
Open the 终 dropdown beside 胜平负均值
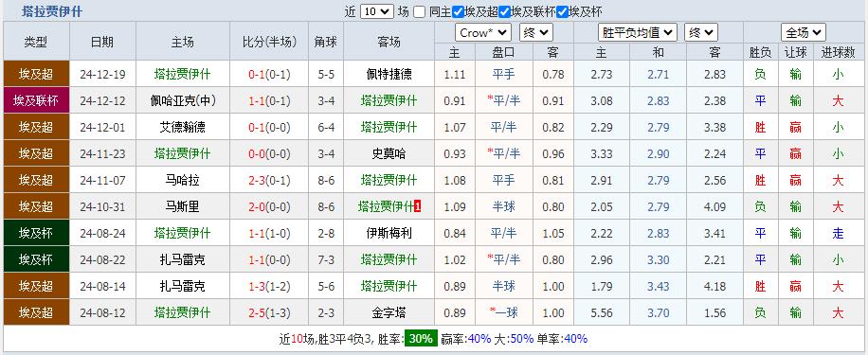pyautogui.click(x=701, y=32)
